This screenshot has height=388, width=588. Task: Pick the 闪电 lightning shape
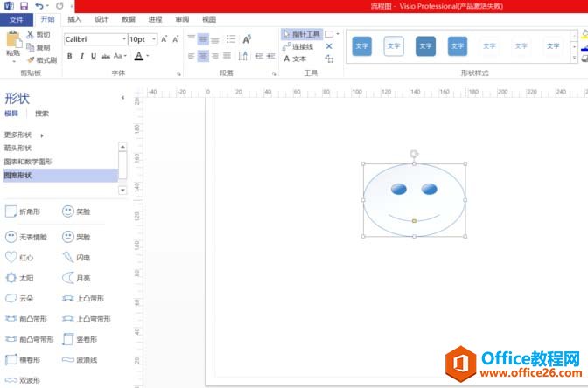[x=76, y=257]
